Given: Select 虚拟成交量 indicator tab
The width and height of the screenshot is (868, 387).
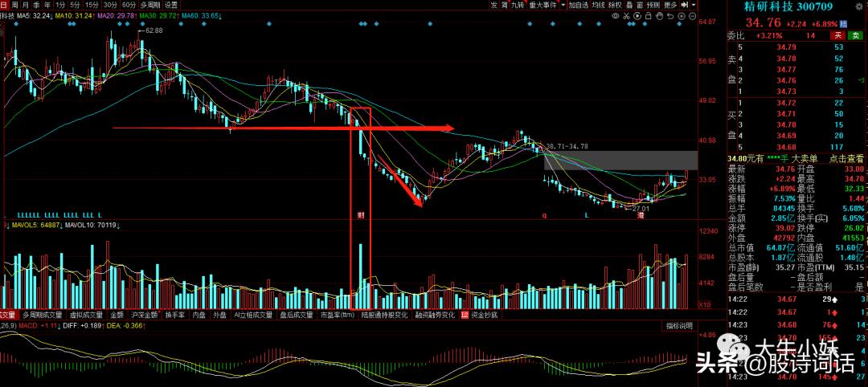Looking at the screenshot, I should [x=86, y=315].
